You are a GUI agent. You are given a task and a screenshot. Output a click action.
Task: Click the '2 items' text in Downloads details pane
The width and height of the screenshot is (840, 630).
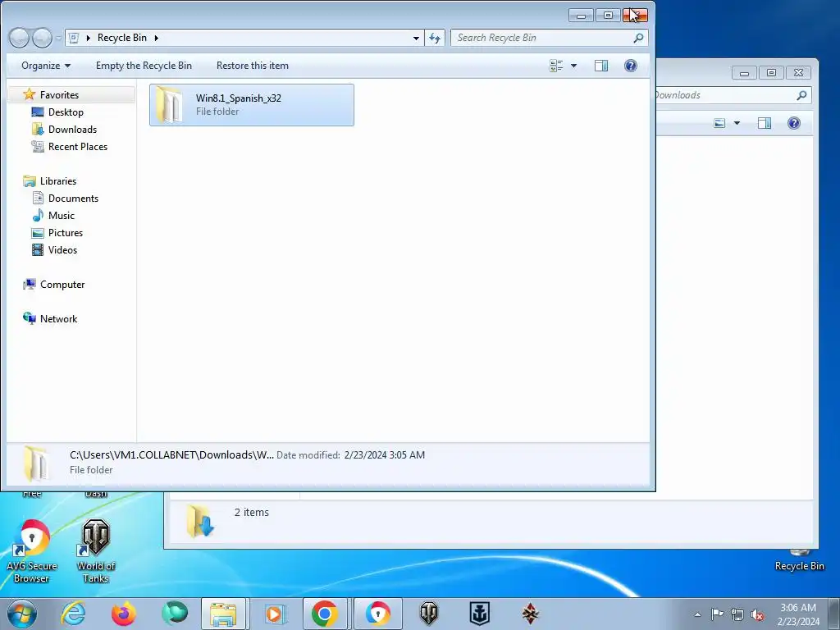[x=251, y=512]
